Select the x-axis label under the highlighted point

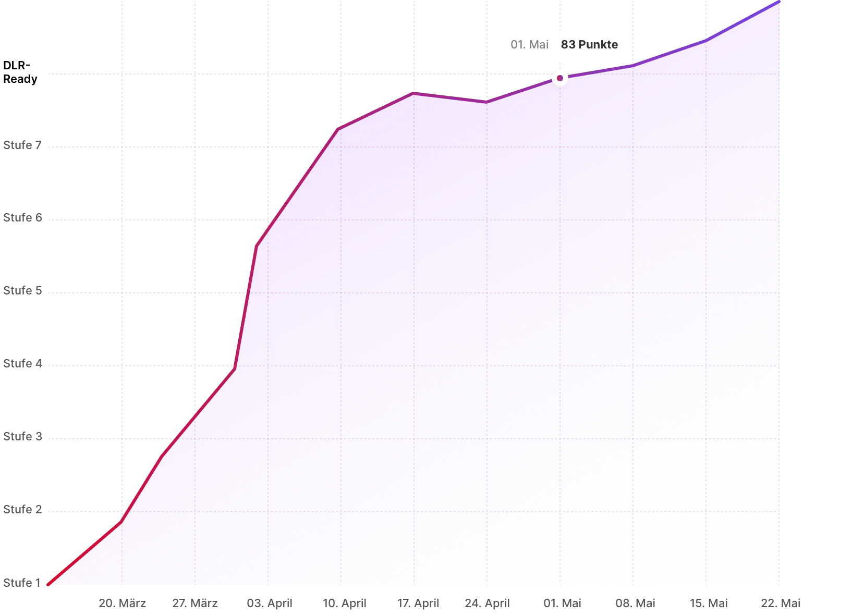click(562, 603)
